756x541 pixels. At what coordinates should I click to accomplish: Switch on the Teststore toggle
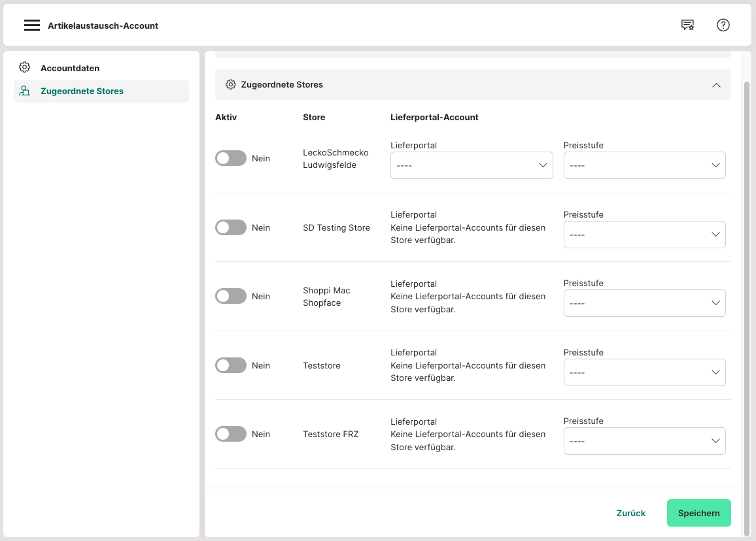(x=230, y=365)
